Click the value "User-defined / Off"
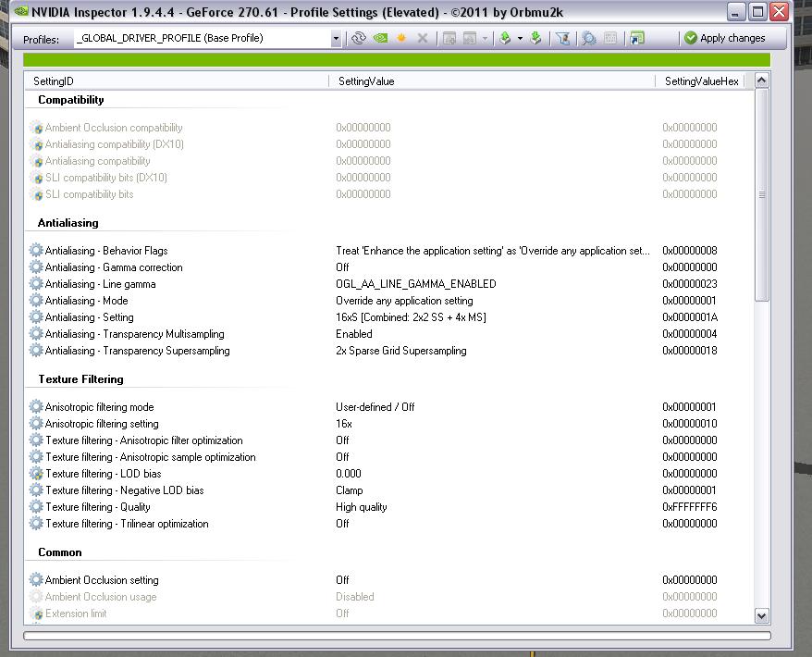 pyautogui.click(x=375, y=407)
